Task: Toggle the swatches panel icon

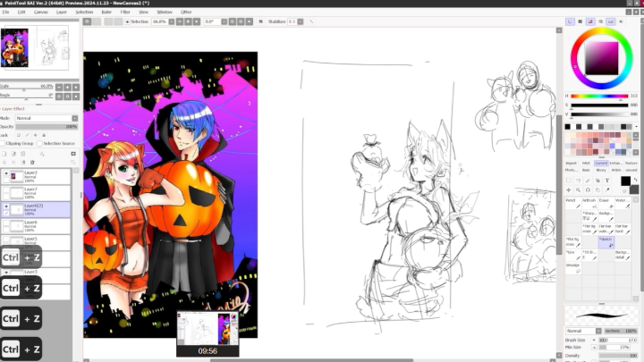Action: 611,21
